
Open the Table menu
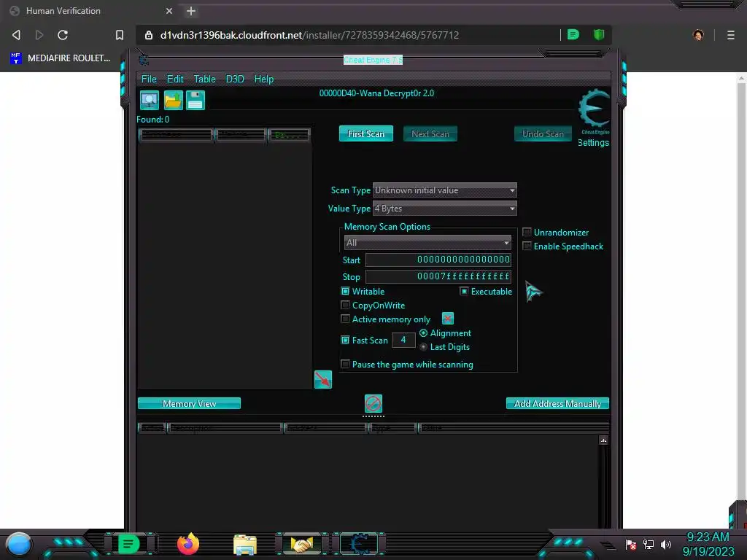pyautogui.click(x=204, y=79)
